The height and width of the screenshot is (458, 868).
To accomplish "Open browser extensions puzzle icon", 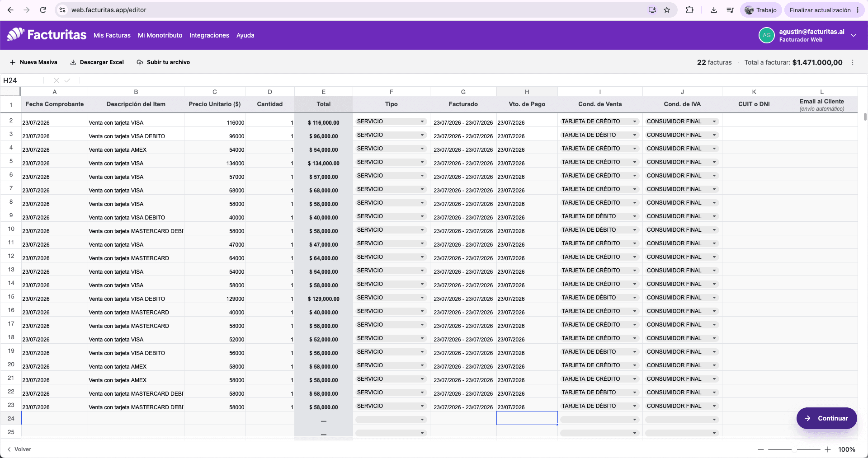I will tap(690, 10).
